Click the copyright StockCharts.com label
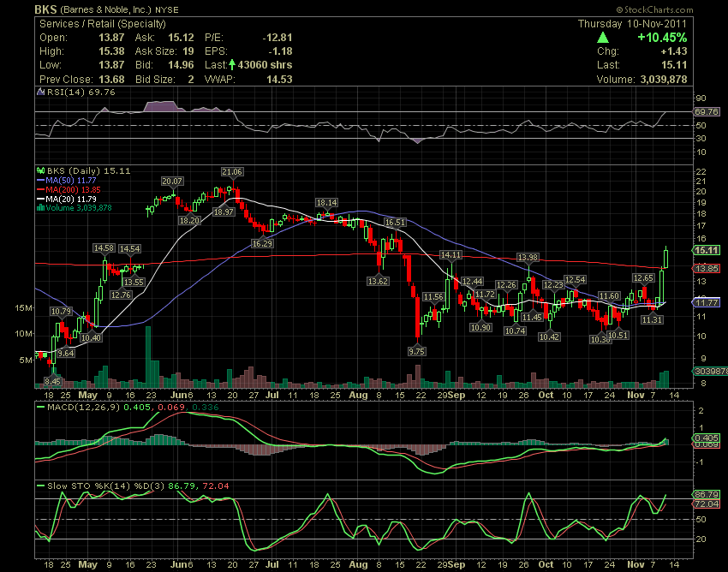The width and height of the screenshot is (728, 572). [654, 9]
